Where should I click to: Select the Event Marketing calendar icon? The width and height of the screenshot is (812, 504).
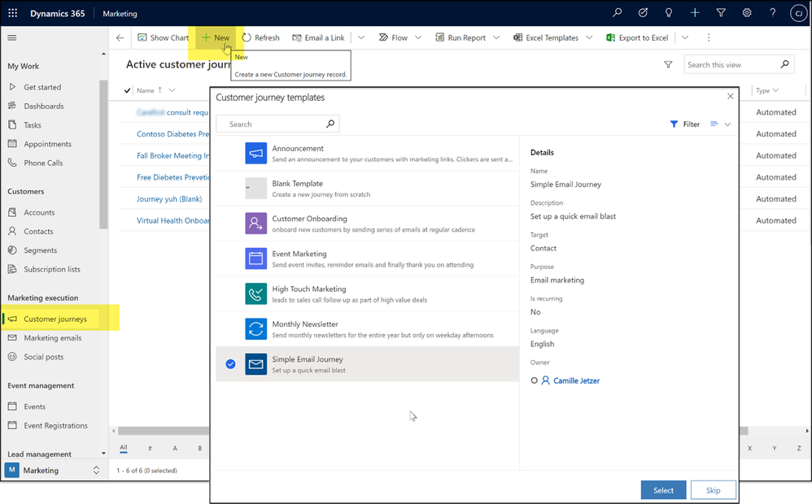tap(255, 259)
